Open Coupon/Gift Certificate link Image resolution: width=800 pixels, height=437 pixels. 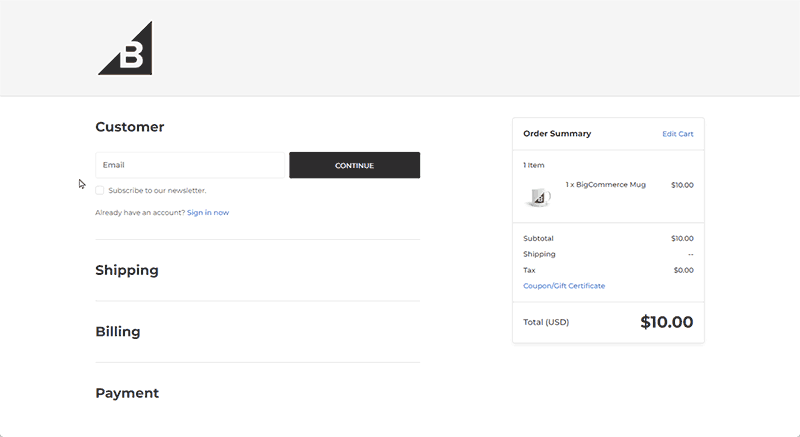pyautogui.click(x=564, y=286)
